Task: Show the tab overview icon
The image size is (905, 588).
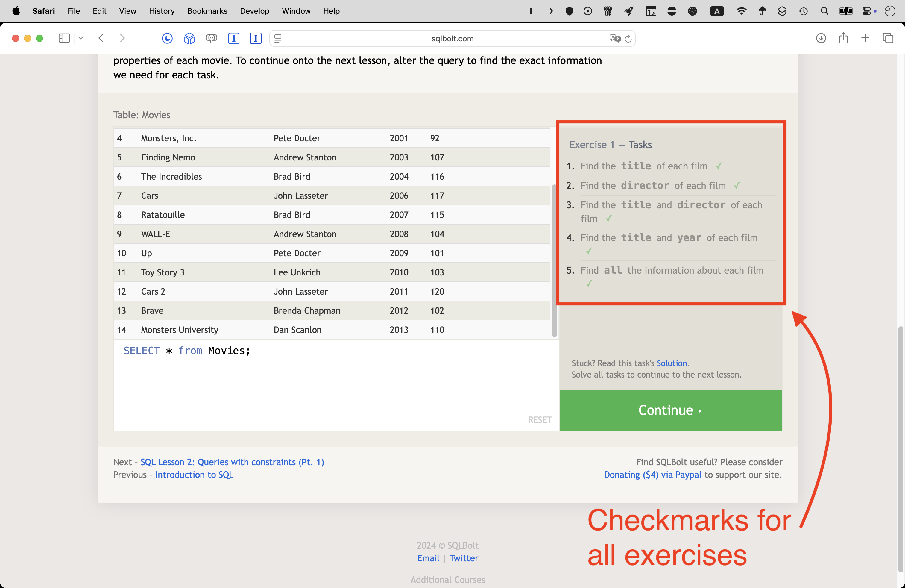Action: coord(888,38)
